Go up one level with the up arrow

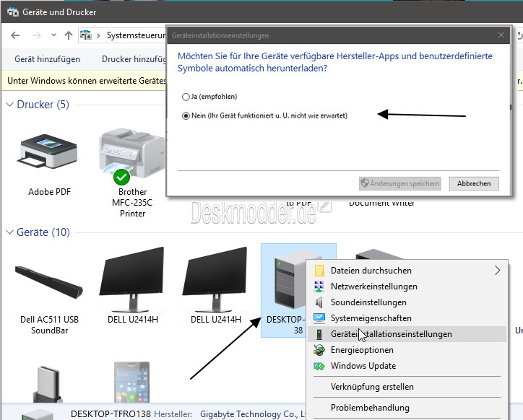pos(69,35)
